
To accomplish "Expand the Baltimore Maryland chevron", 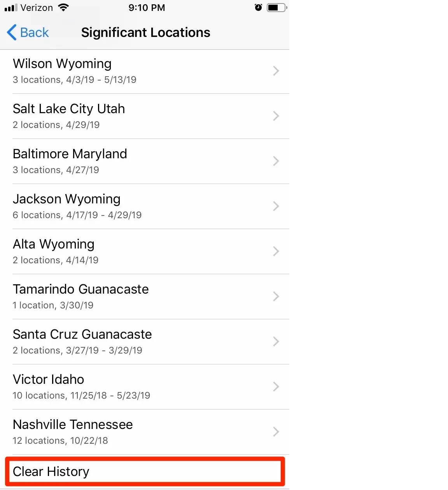I will pos(276,161).
